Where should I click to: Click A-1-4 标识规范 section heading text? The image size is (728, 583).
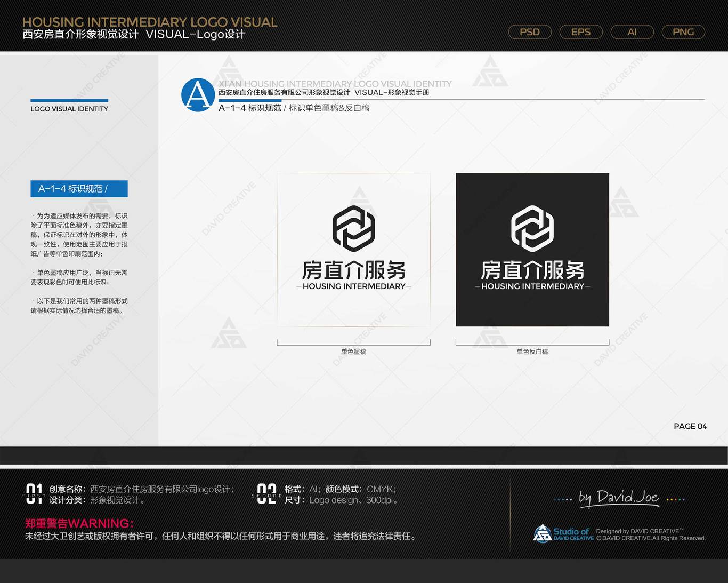[x=250, y=108]
